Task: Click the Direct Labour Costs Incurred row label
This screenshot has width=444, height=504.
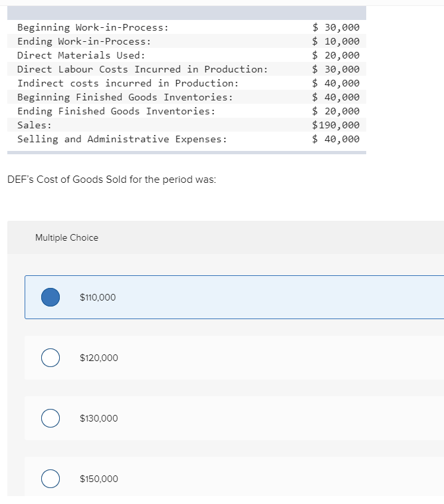Action: (142, 69)
